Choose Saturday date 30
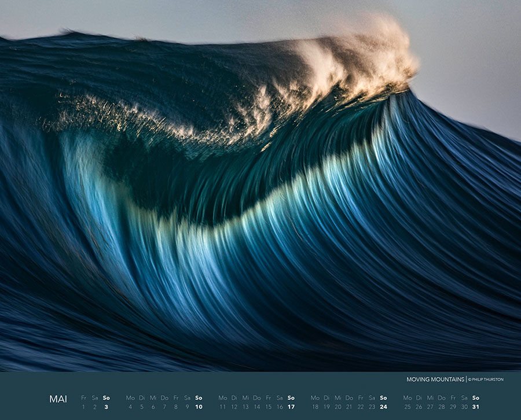521x420 pixels. [x=464, y=407]
